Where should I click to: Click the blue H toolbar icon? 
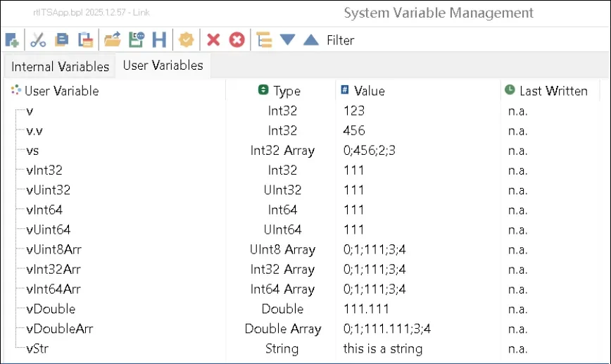[160, 40]
